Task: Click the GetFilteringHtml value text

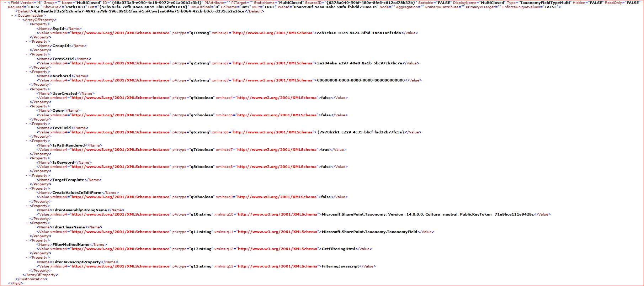Action: pos(338,249)
